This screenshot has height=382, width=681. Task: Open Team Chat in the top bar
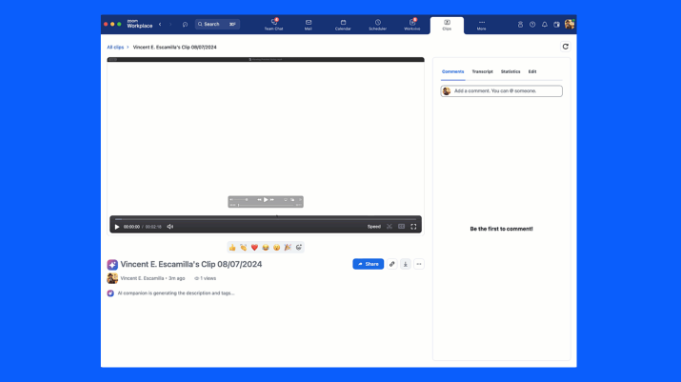tap(274, 25)
